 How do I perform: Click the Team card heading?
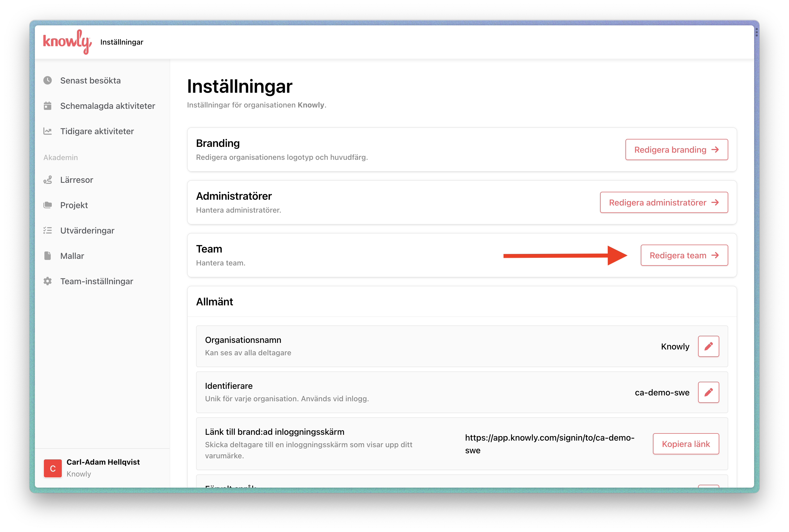point(209,249)
